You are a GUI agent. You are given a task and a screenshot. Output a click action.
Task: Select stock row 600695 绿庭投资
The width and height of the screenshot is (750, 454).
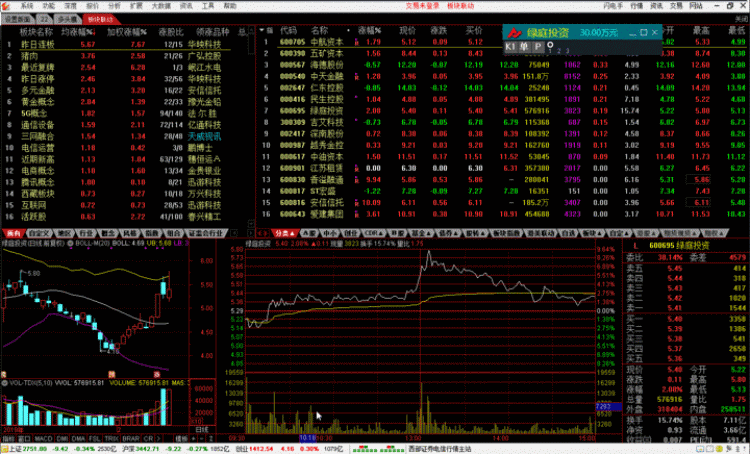(502, 111)
